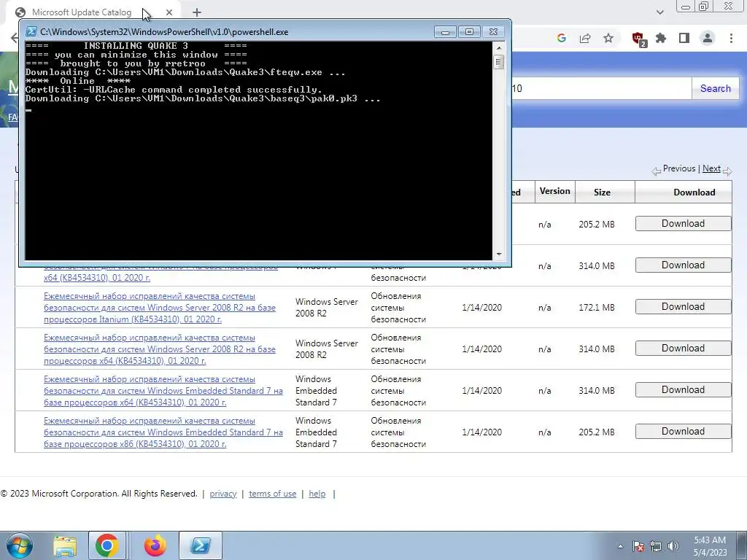Open the Server 2008 R2 Itanium KB4534310 link
Screen dimensions: 747x560
[x=160, y=308]
